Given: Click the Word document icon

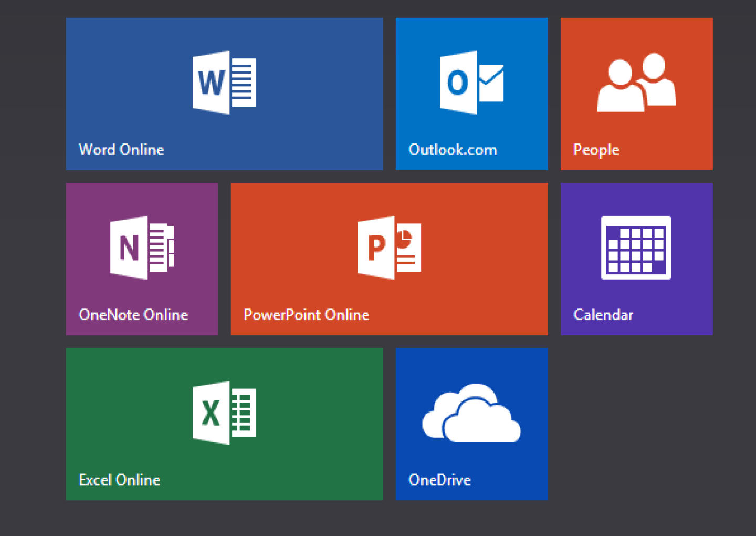Looking at the screenshot, I should (x=225, y=83).
